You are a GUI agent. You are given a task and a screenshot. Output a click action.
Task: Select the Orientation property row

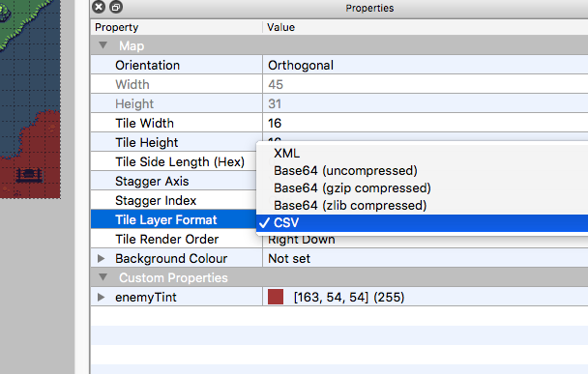click(x=339, y=65)
